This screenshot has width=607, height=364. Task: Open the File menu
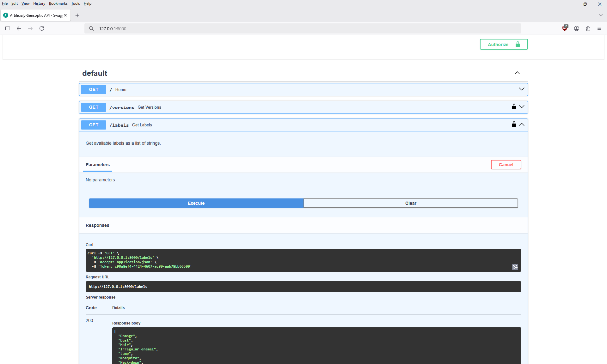coord(5,3)
